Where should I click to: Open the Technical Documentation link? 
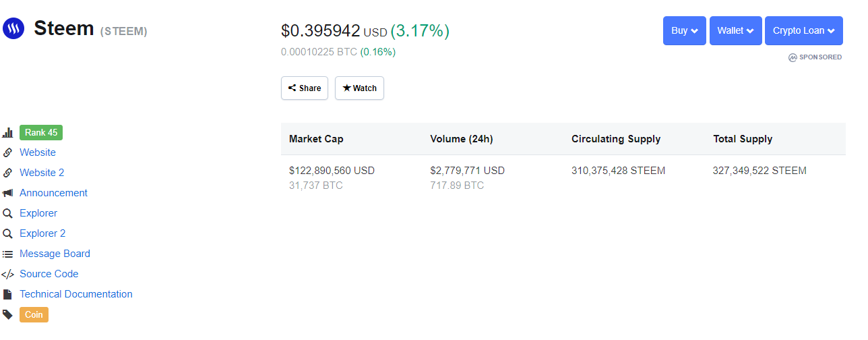tap(76, 294)
